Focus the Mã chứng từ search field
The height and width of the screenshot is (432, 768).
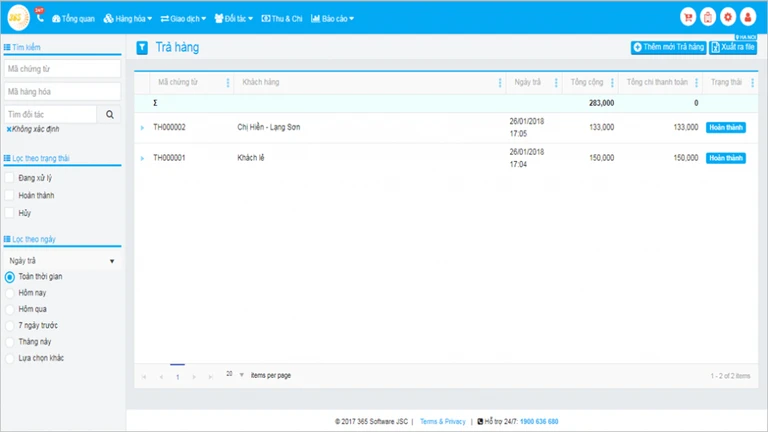62,69
